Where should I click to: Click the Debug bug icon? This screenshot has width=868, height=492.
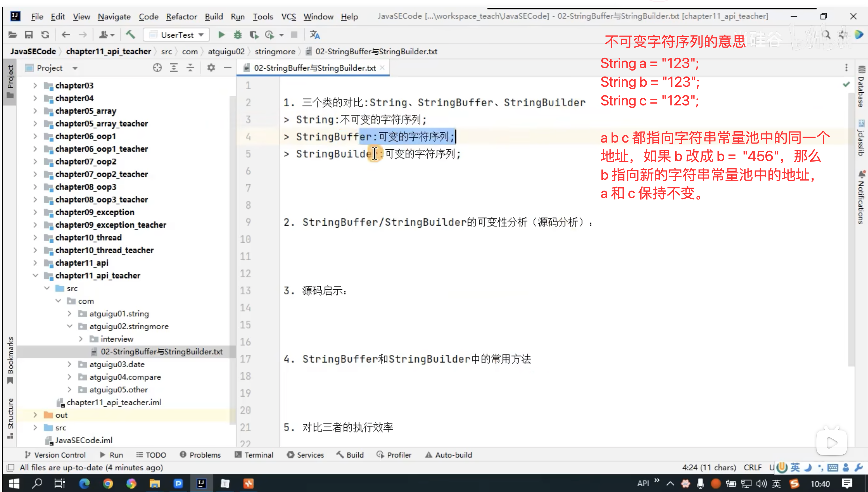point(238,35)
